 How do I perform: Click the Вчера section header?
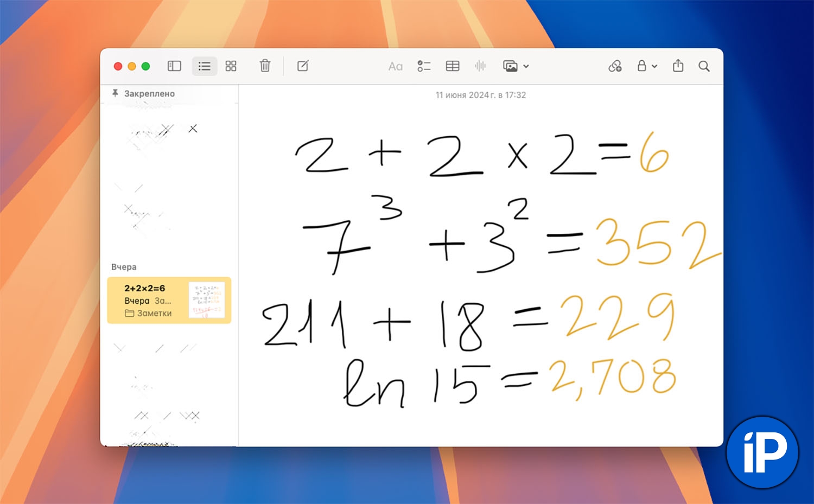(x=124, y=267)
